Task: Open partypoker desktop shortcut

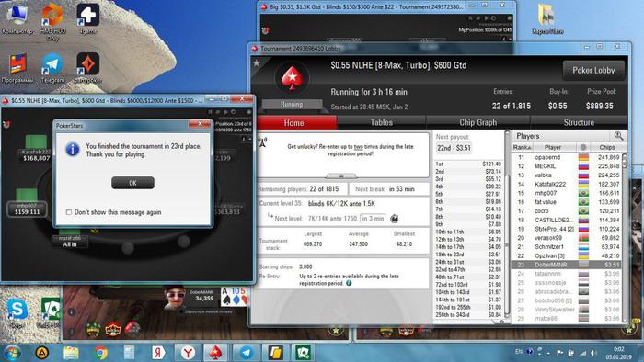Action: (88, 69)
